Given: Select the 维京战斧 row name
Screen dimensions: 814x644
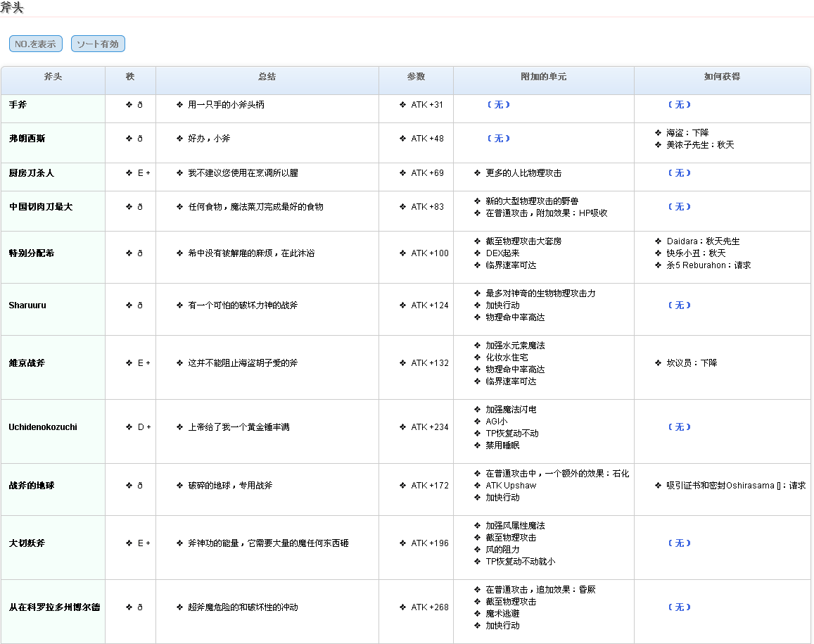Looking at the screenshot, I should (x=27, y=363).
